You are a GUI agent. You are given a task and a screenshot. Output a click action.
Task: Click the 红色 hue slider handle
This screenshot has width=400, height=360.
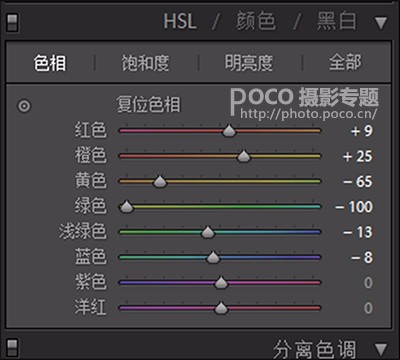(x=229, y=131)
